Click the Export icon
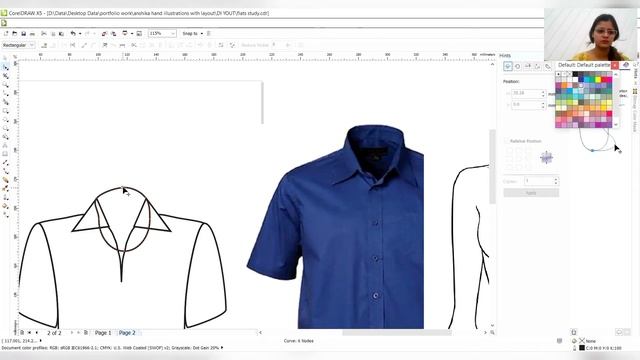Screen dimensions: 640x360 pyautogui.click(x=113, y=33)
